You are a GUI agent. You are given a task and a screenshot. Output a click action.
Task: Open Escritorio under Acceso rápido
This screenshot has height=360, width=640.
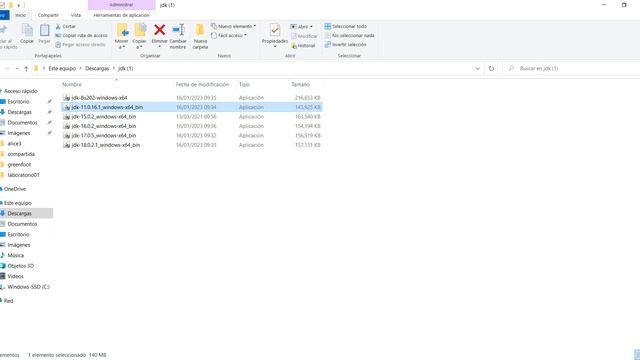point(18,102)
